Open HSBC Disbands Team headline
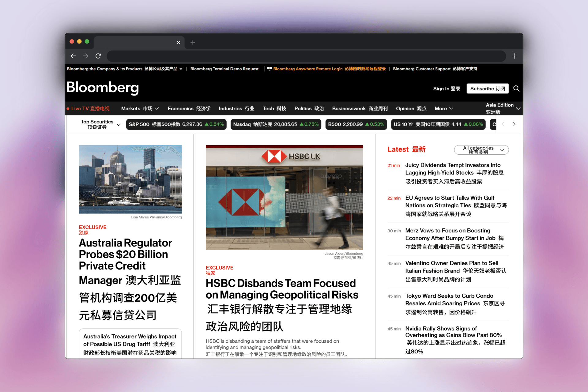The image size is (588, 392). pos(282,305)
